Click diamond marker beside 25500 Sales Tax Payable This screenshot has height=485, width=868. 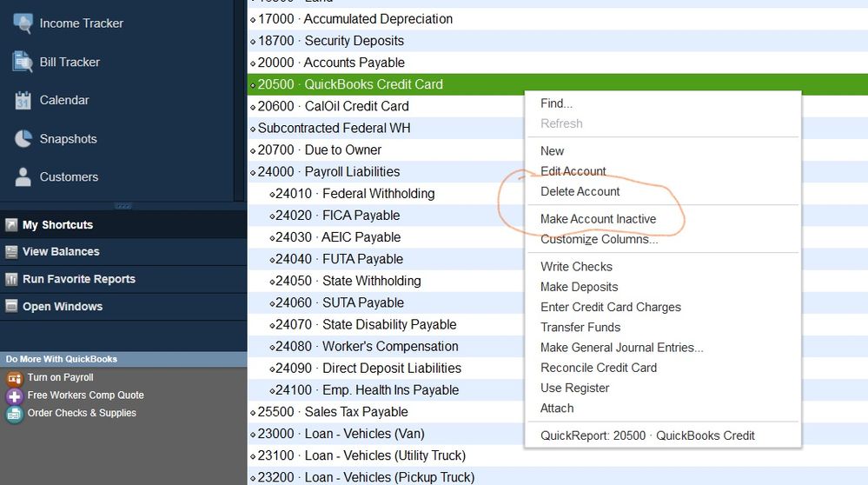click(253, 413)
